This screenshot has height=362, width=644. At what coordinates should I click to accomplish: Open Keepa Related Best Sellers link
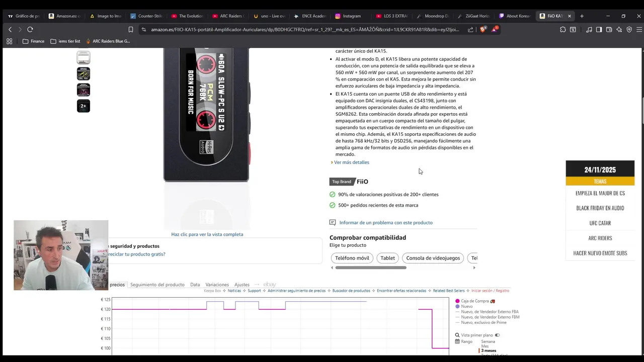(x=449, y=291)
